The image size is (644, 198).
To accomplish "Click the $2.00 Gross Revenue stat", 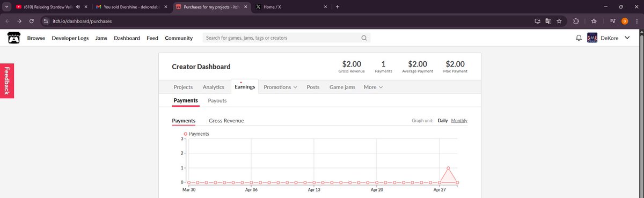I will pos(352,67).
